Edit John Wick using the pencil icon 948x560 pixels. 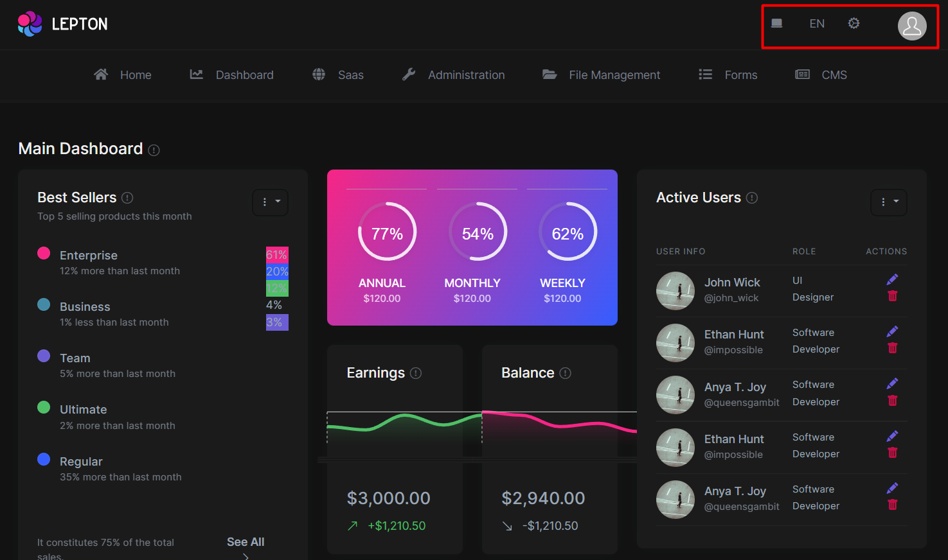click(x=892, y=279)
